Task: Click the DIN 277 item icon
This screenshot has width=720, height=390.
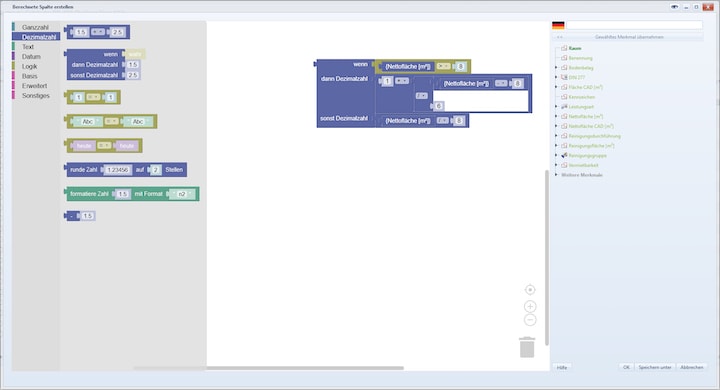Action: [x=564, y=77]
